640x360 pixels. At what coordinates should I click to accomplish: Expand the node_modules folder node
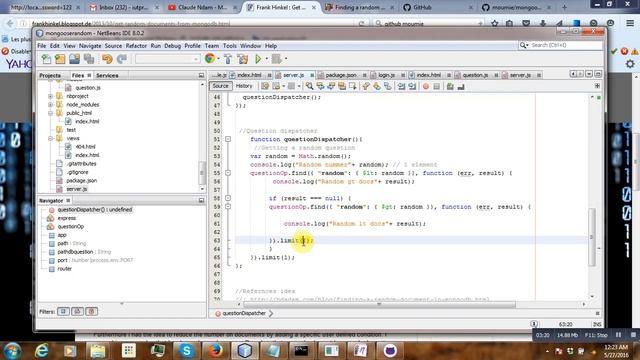coord(51,105)
